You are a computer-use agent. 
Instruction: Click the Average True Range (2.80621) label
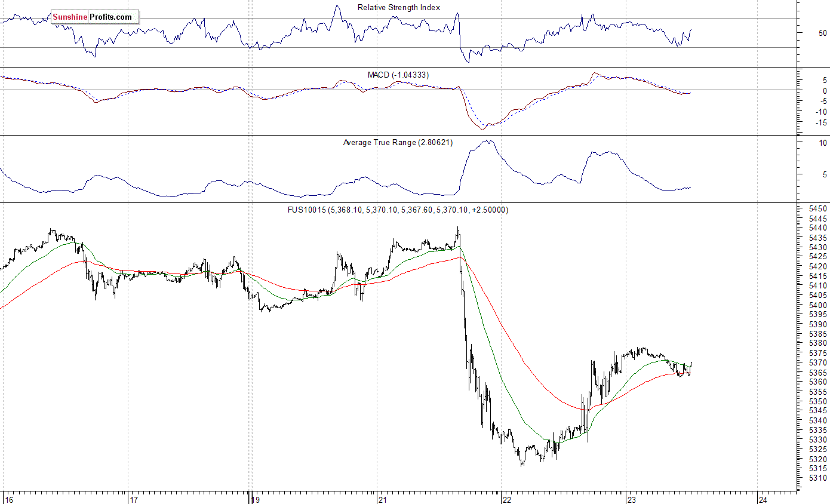coord(398,142)
